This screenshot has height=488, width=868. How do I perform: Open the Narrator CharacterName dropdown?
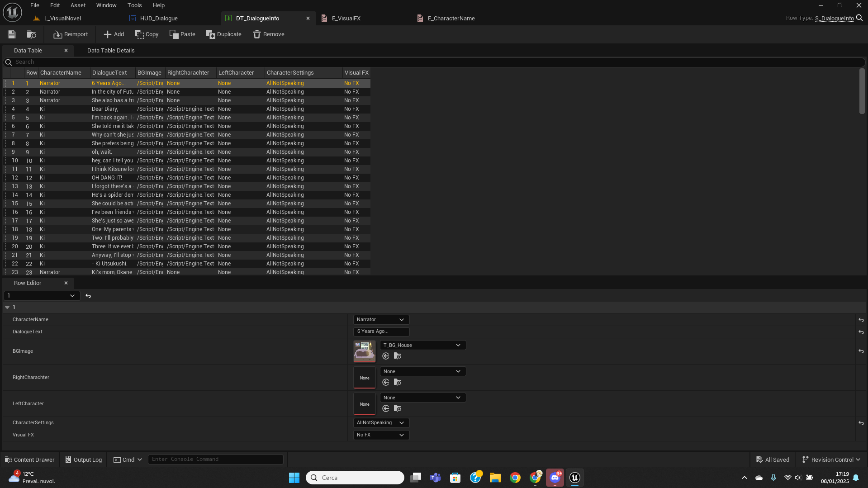[x=381, y=319]
